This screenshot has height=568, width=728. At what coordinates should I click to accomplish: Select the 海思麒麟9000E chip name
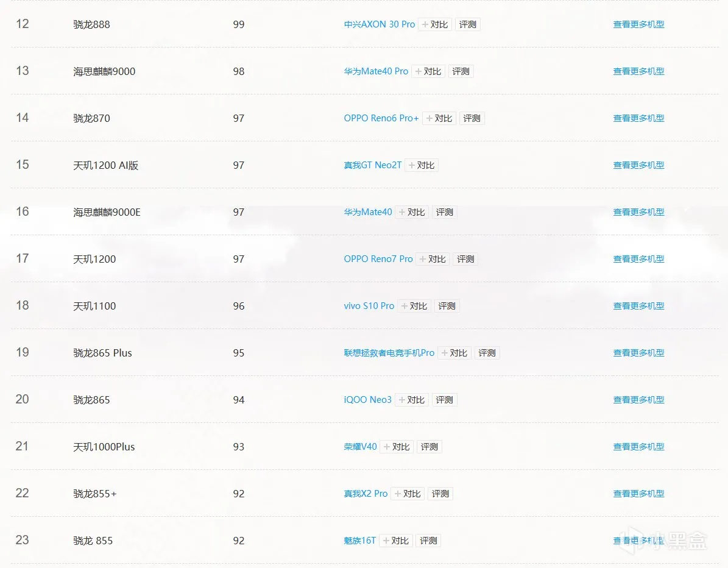point(107,212)
